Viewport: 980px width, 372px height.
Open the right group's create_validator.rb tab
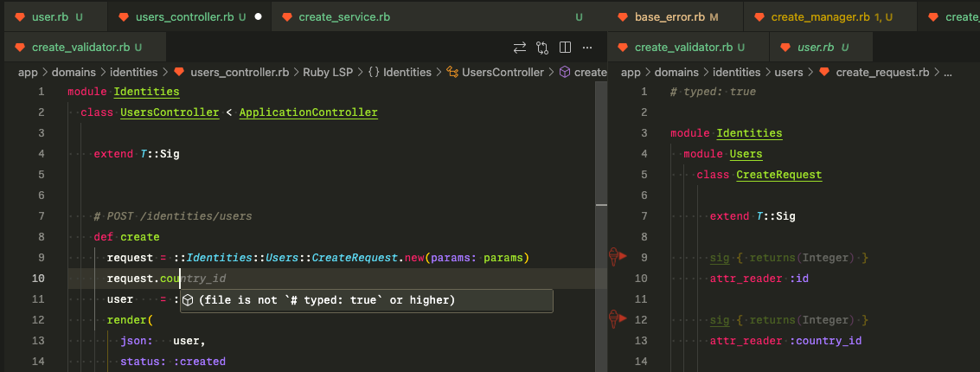point(689,47)
